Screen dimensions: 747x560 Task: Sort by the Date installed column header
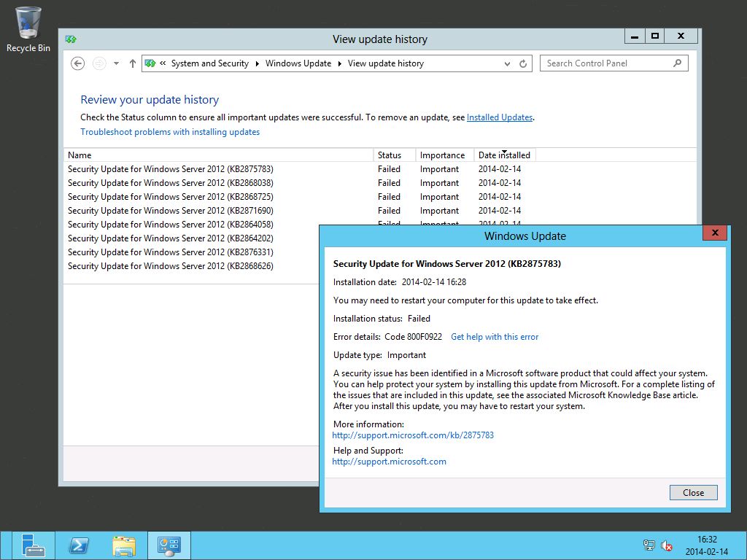click(x=505, y=155)
